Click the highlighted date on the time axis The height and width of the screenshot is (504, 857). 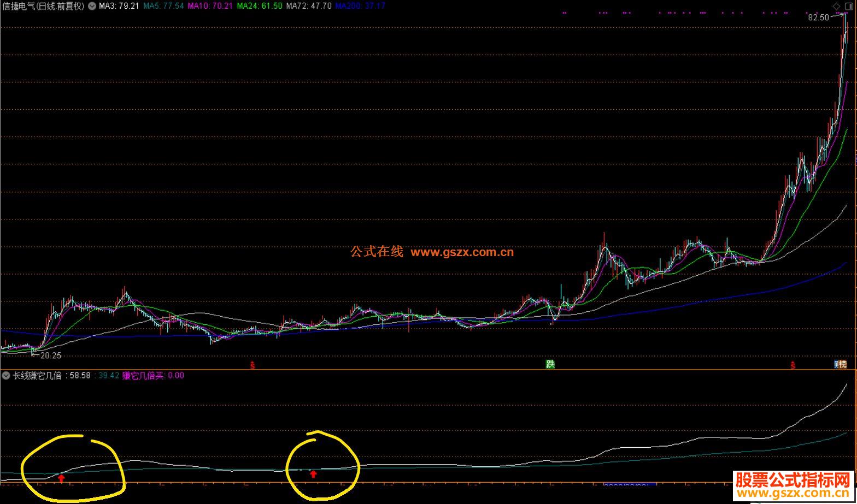click(629, 485)
